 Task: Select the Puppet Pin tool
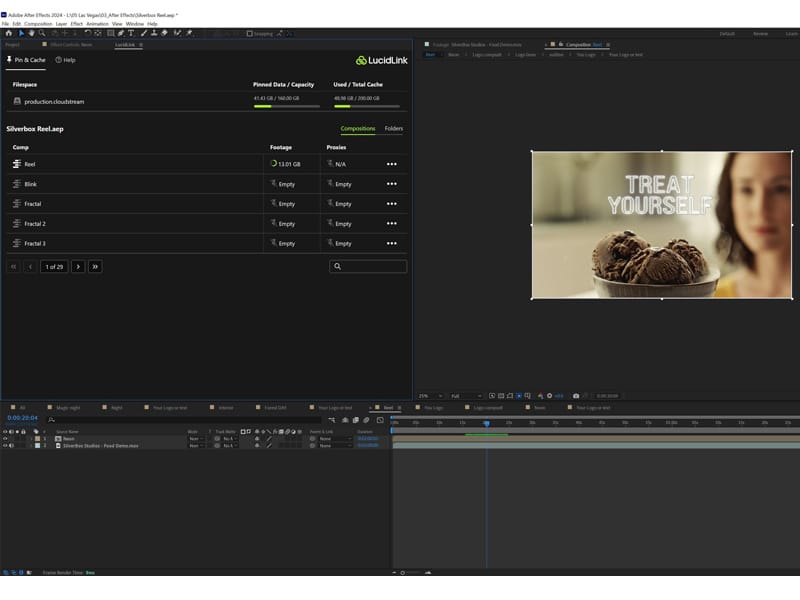[189, 33]
